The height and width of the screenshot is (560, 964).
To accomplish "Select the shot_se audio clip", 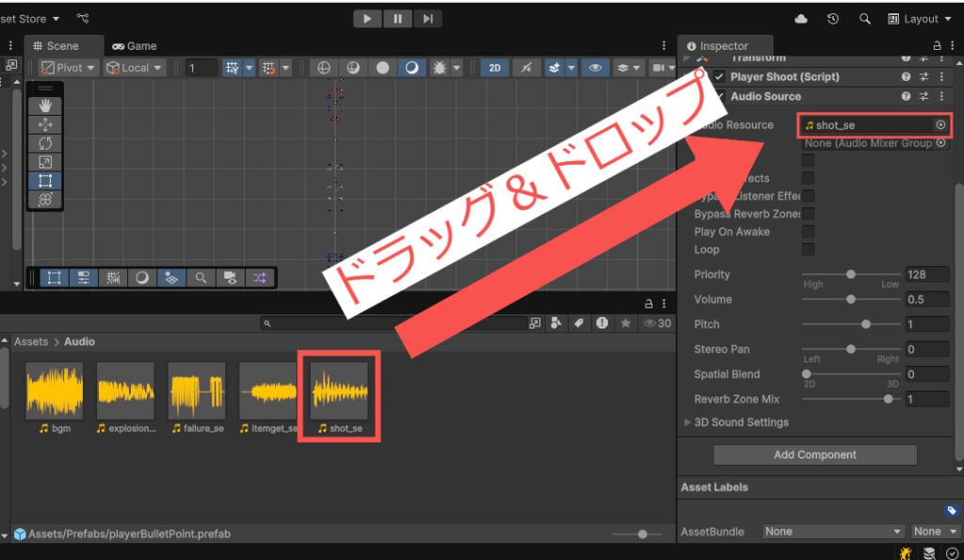I will pos(339,398).
